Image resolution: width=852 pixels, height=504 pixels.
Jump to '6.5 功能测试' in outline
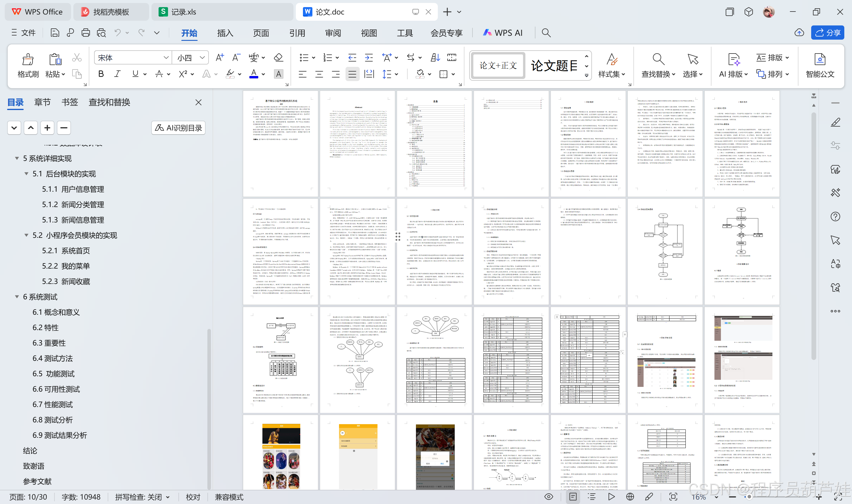[x=53, y=374]
